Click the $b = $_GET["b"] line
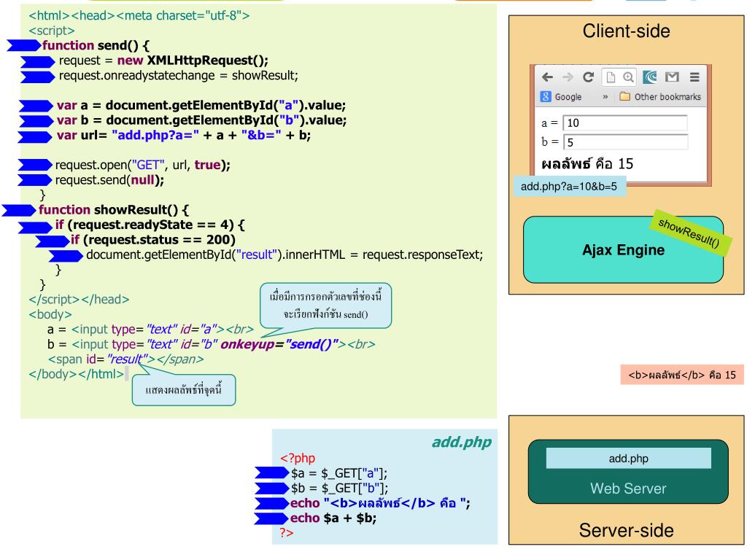747x560 pixels. (x=340, y=488)
